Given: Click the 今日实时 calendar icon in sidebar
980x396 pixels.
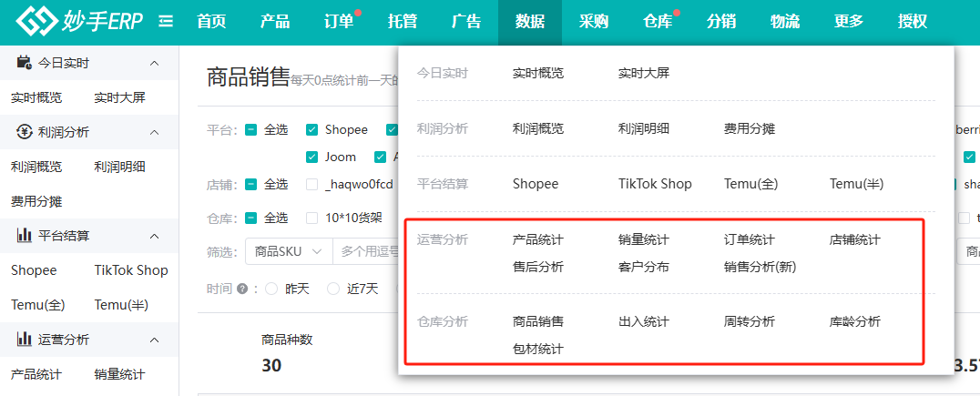Looking at the screenshot, I should pos(25,63).
